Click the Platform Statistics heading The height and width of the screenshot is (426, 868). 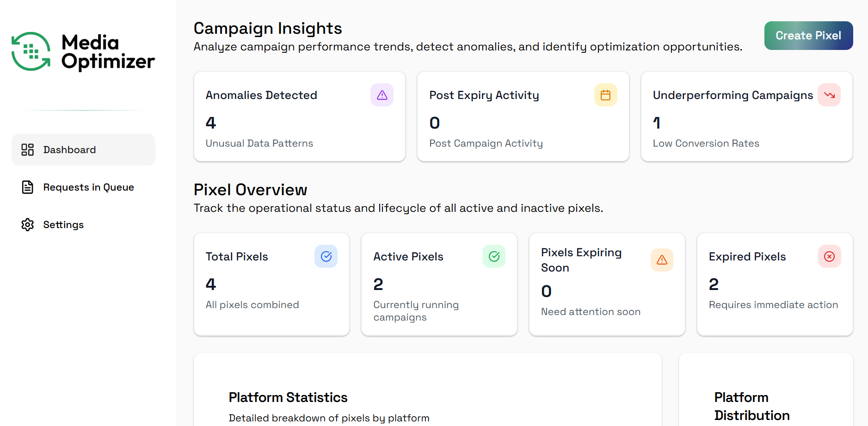[288, 398]
